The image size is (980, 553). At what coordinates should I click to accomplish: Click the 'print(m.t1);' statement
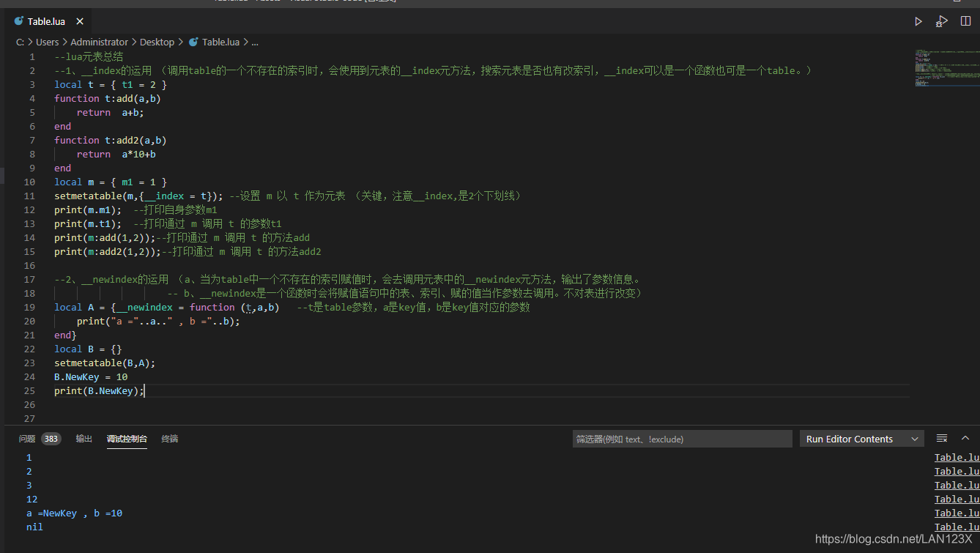88,223
